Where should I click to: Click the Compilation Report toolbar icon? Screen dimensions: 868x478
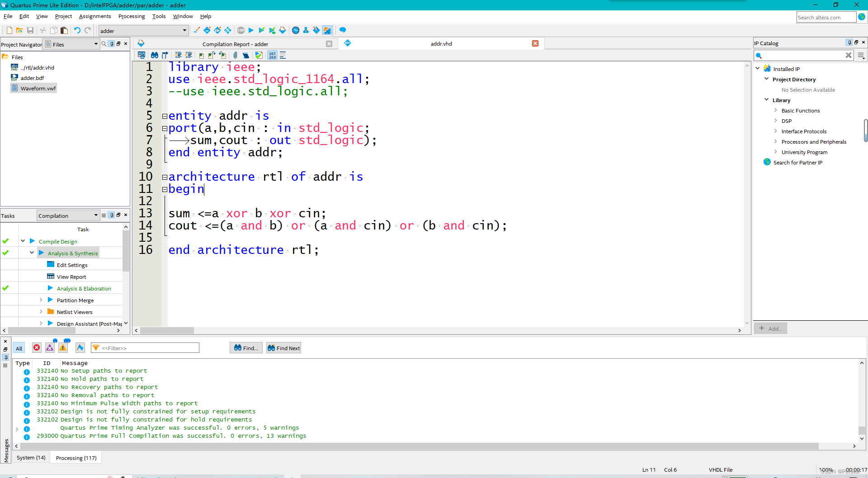pos(283,30)
